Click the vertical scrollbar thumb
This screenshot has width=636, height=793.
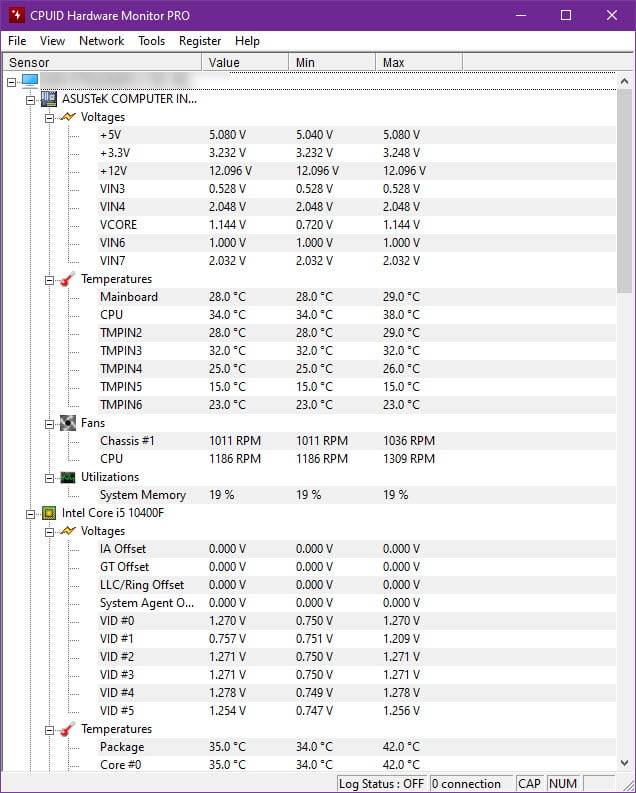(x=624, y=191)
